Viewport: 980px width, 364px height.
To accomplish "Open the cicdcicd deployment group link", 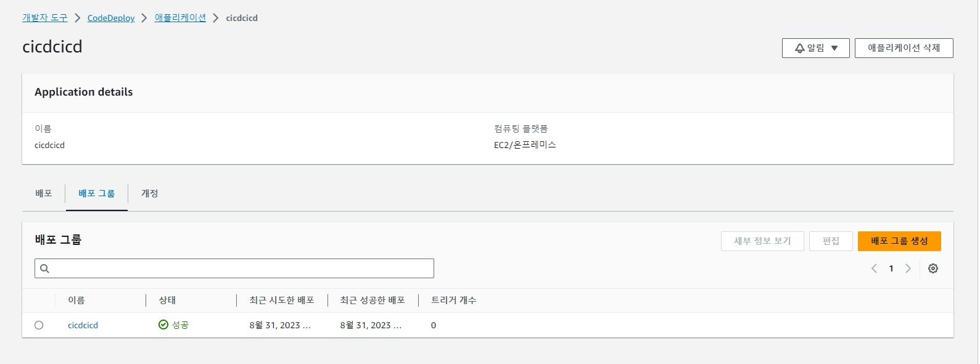I will click(83, 325).
